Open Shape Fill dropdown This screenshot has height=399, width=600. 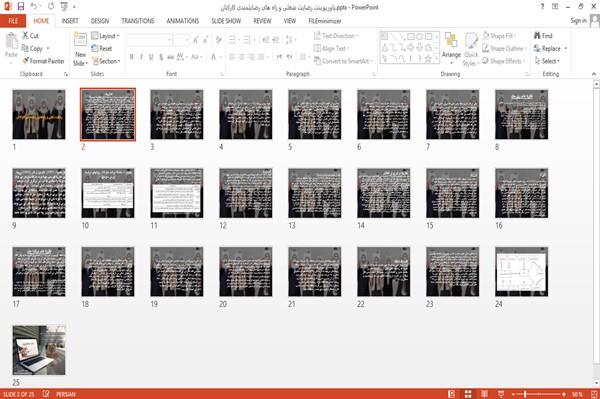(x=499, y=36)
